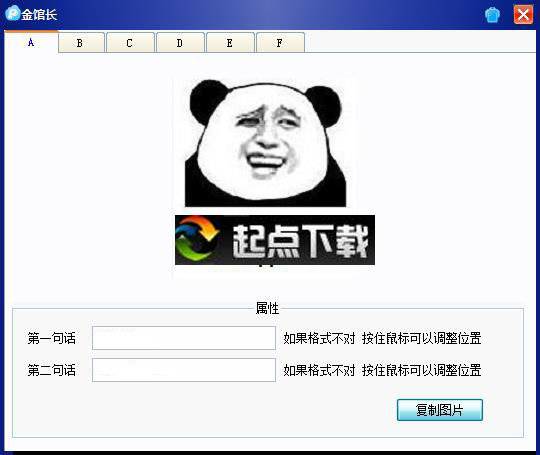Click the 金馆长 app logo icon
Image resolution: width=540 pixels, height=455 pixels.
(x=13, y=13)
